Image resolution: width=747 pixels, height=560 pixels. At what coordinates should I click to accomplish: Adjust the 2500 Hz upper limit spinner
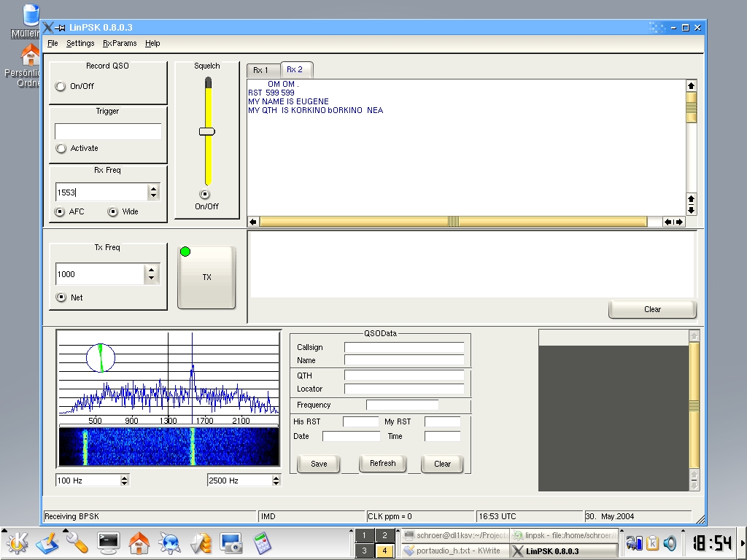pyautogui.click(x=276, y=481)
